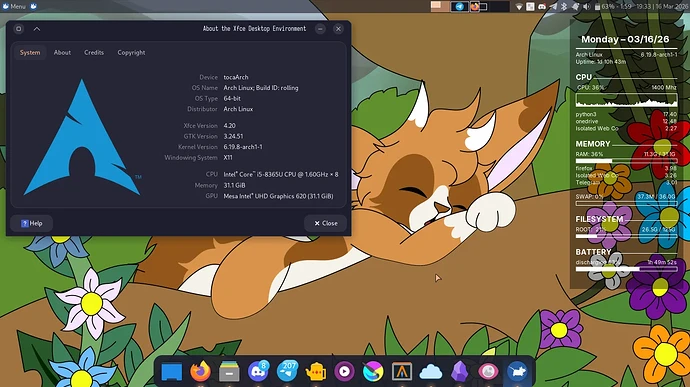
Task: Click CPU usage graph in Conky widget
Action: pos(626,100)
